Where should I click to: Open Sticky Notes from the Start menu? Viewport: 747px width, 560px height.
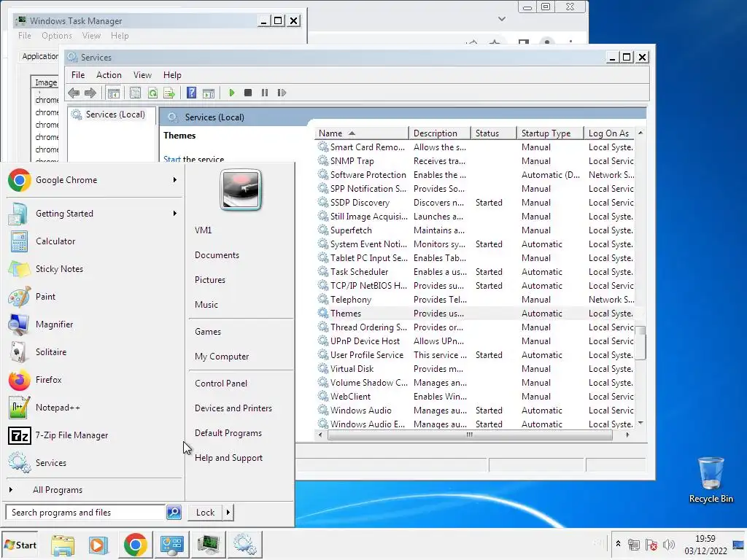point(94,269)
